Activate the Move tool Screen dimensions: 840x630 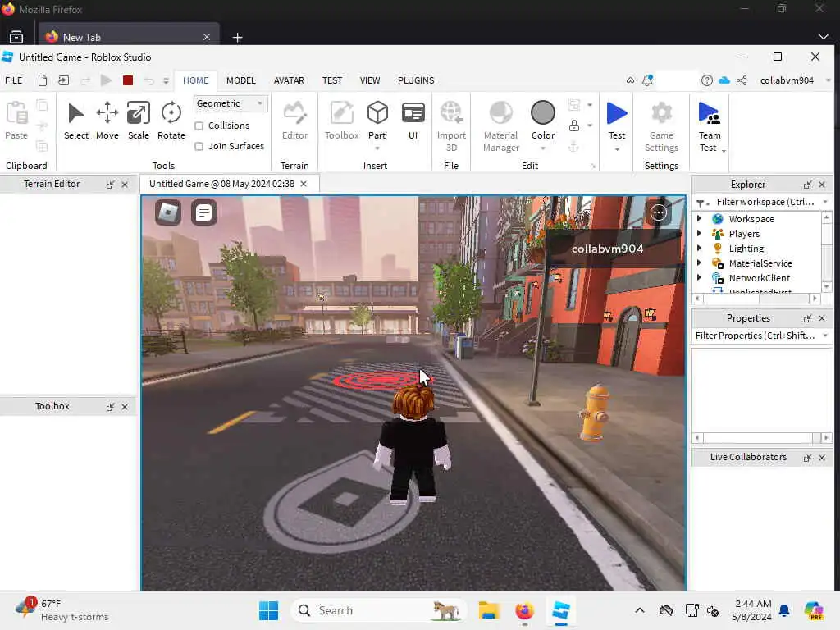pos(107,121)
